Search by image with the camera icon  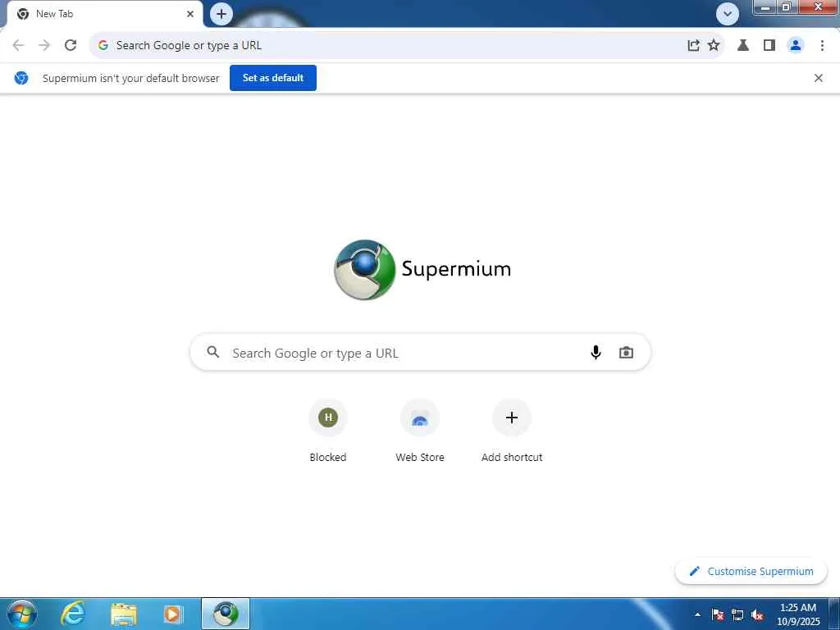pos(626,353)
